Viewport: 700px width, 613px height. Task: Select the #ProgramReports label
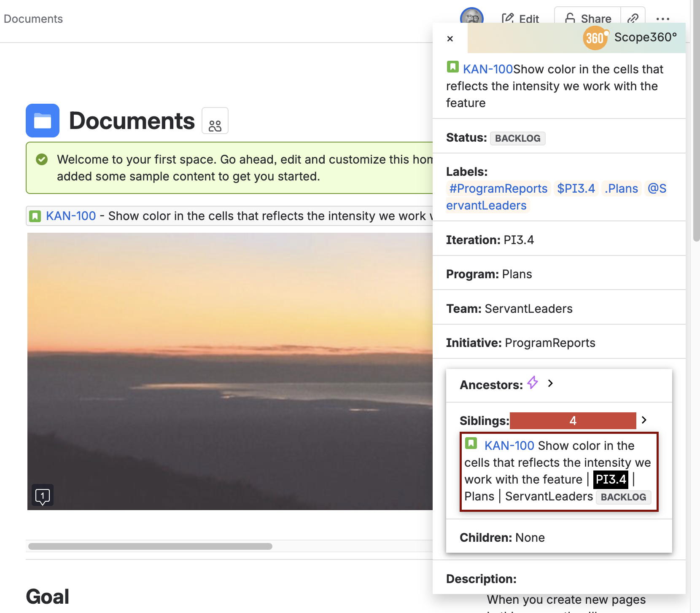[498, 188]
